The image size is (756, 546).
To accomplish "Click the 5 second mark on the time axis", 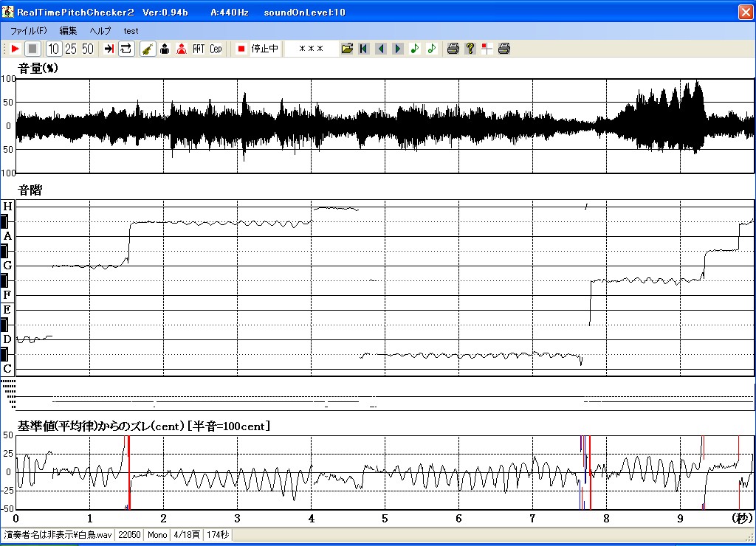I will point(385,519).
